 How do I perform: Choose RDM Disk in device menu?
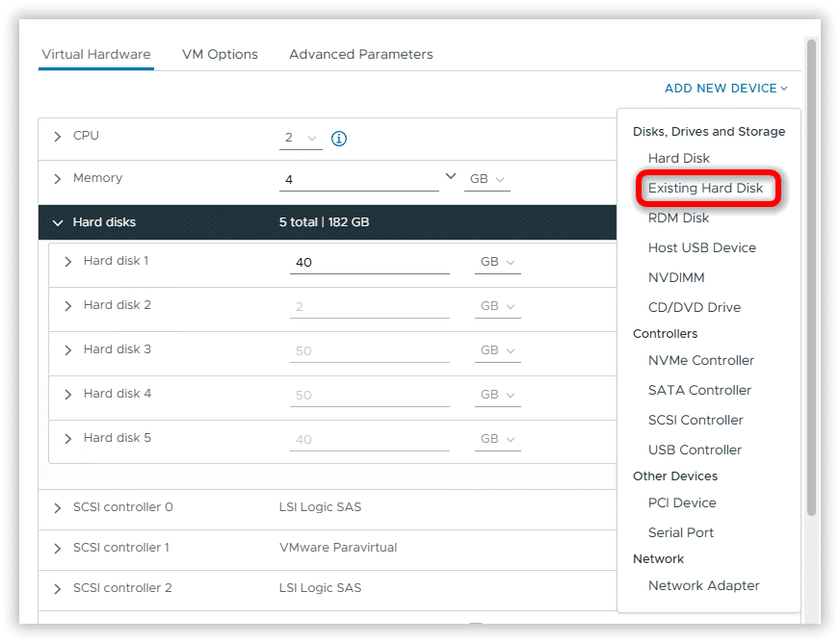point(678,219)
